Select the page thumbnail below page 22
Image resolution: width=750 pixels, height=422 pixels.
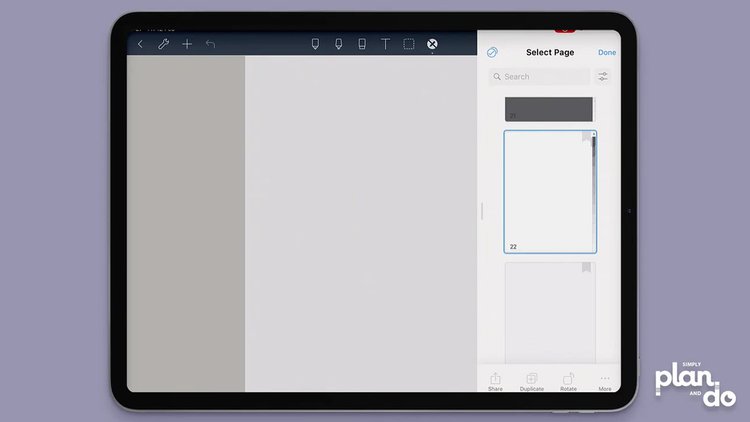point(550,312)
